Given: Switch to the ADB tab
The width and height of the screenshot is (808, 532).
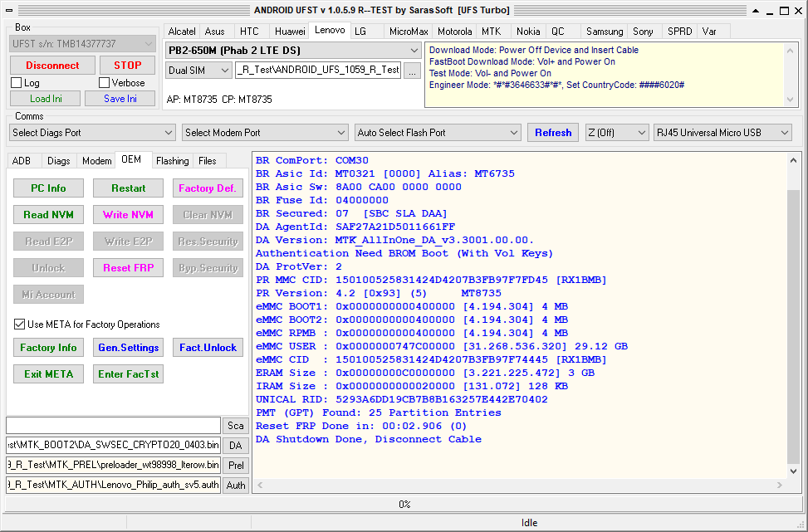Looking at the screenshot, I should tap(21, 161).
